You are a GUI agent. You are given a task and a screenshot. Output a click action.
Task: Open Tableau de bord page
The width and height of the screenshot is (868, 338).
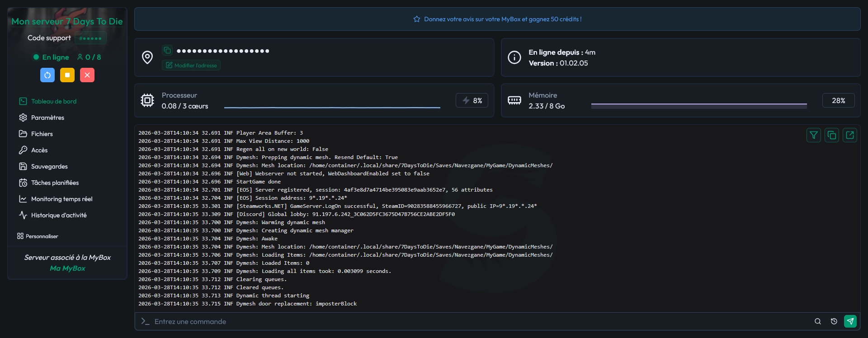[53, 101]
